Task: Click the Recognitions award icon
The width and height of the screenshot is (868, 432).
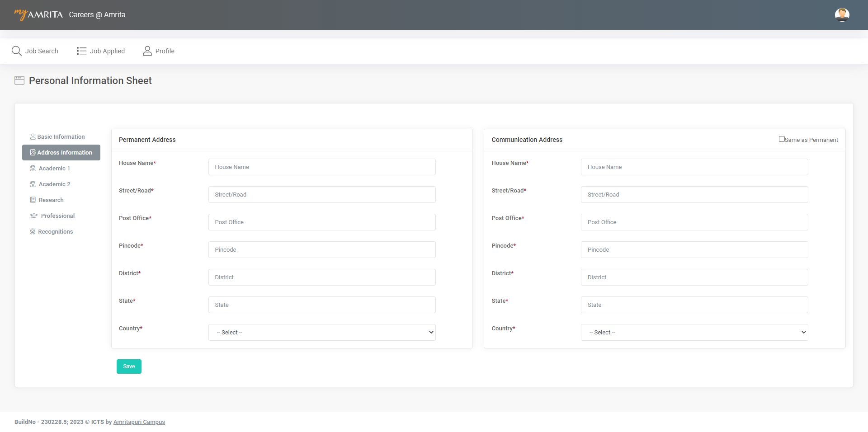Action: pos(33,232)
